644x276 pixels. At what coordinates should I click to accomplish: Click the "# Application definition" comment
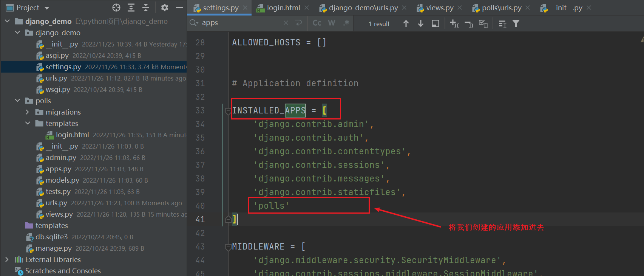295,83
